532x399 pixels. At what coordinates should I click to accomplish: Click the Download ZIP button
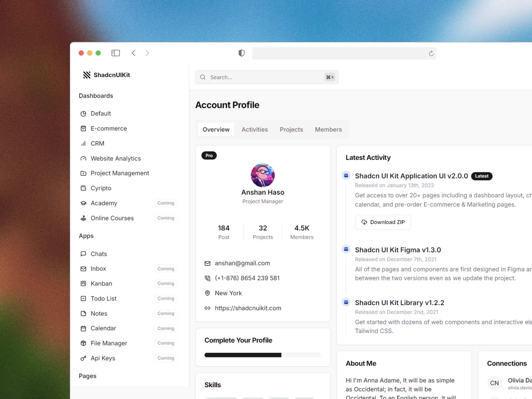point(383,222)
